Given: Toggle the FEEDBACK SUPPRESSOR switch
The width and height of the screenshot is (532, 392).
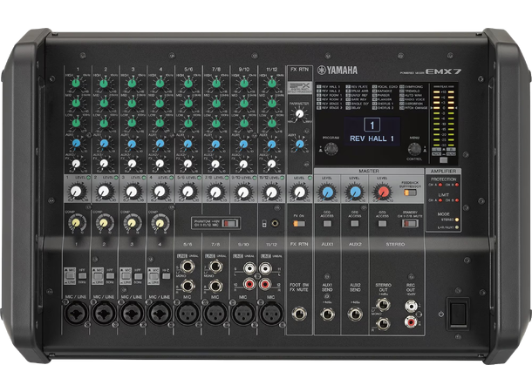Looking at the screenshot, I should [410, 193].
